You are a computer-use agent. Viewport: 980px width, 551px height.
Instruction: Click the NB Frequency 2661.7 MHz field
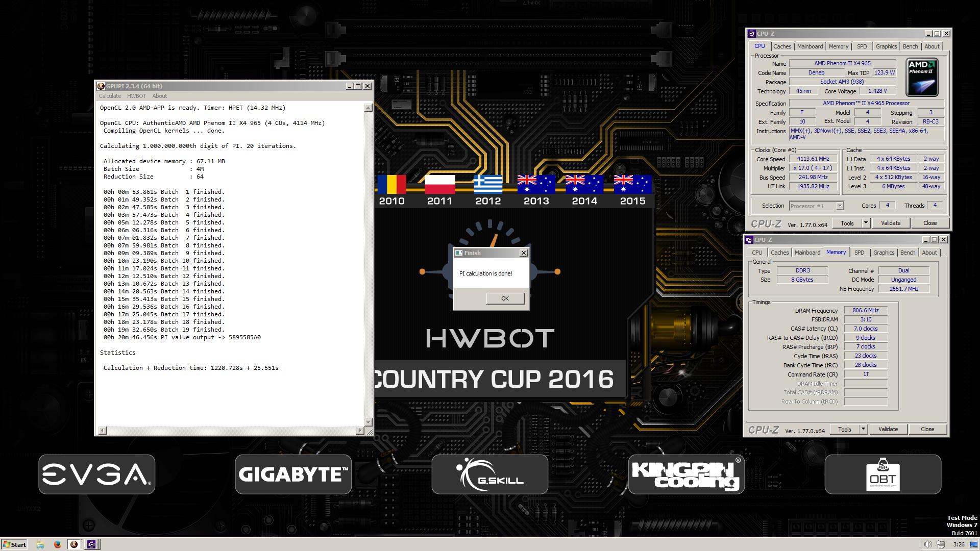[x=903, y=289]
